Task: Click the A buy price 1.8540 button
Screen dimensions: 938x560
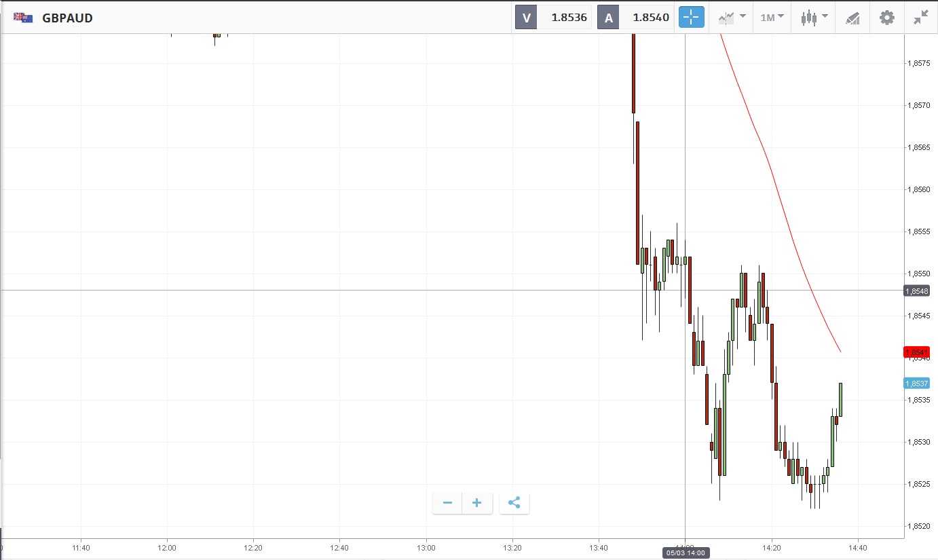Action: (x=635, y=18)
